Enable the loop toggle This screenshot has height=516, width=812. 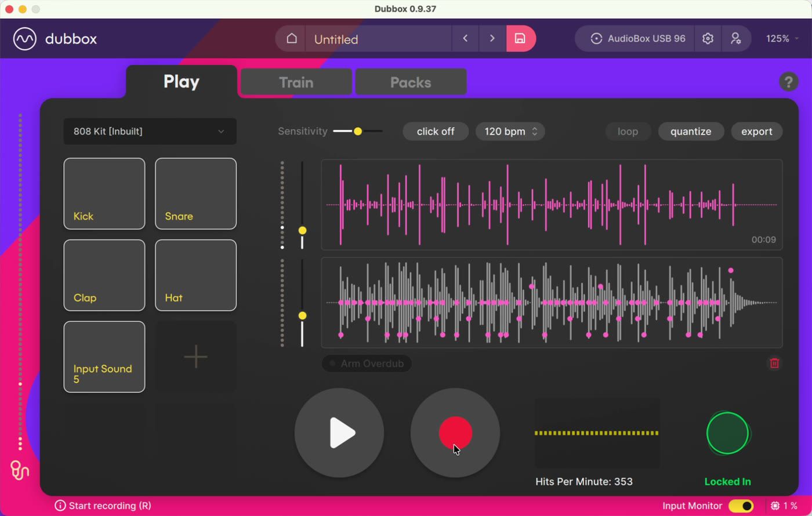pyautogui.click(x=628, y=132)
